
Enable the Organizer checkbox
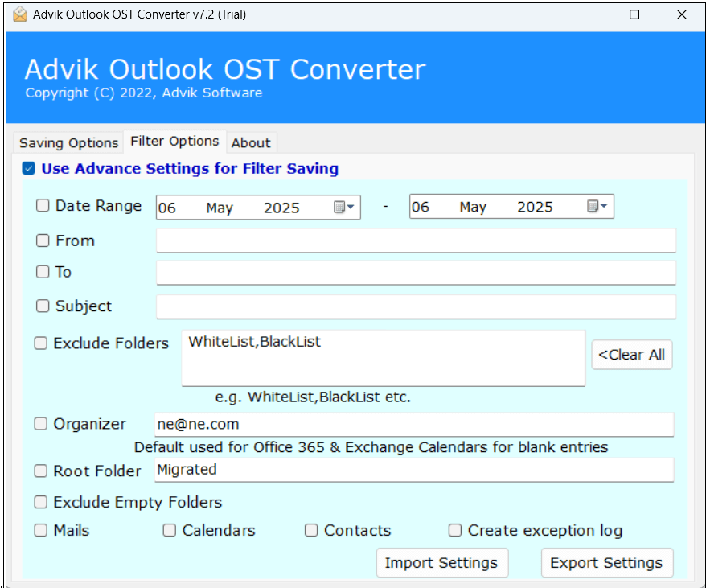(41, 424)
